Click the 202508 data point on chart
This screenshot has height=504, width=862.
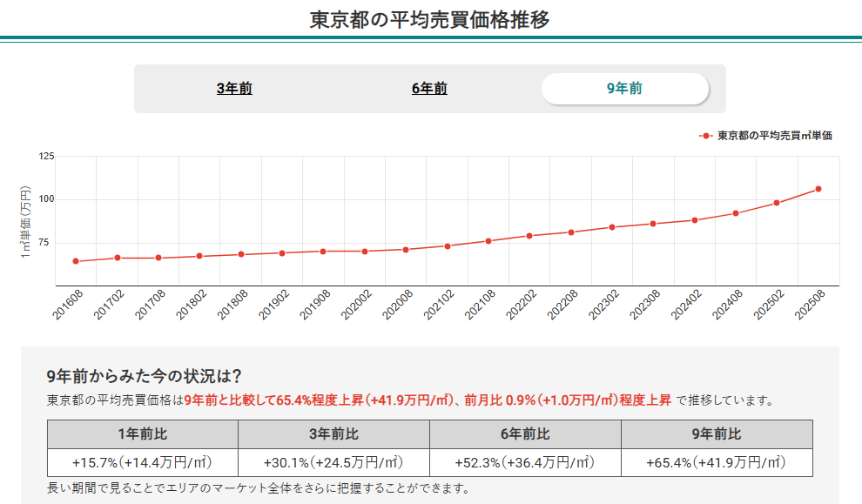point(818,189)
